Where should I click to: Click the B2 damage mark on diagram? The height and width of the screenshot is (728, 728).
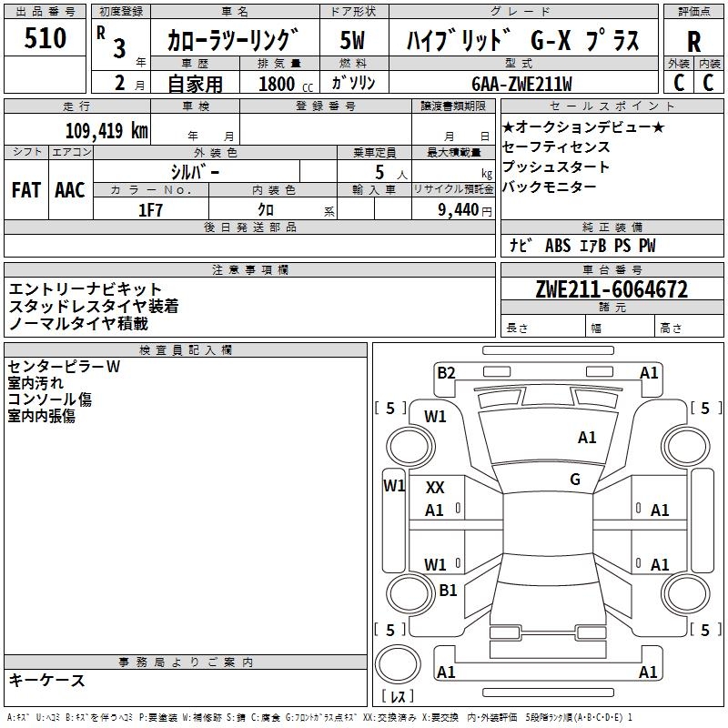click(446, 373)
